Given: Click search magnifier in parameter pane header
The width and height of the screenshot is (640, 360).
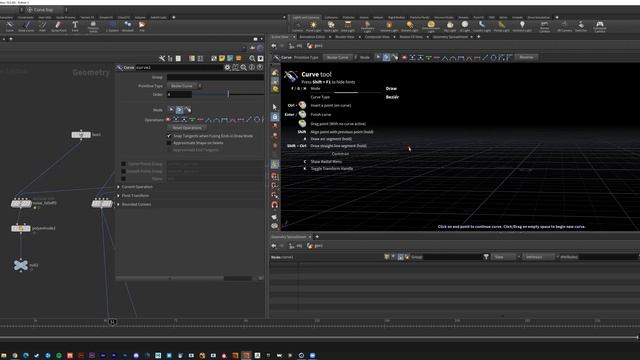Looking at the screenshot, I should coord(244,67).
